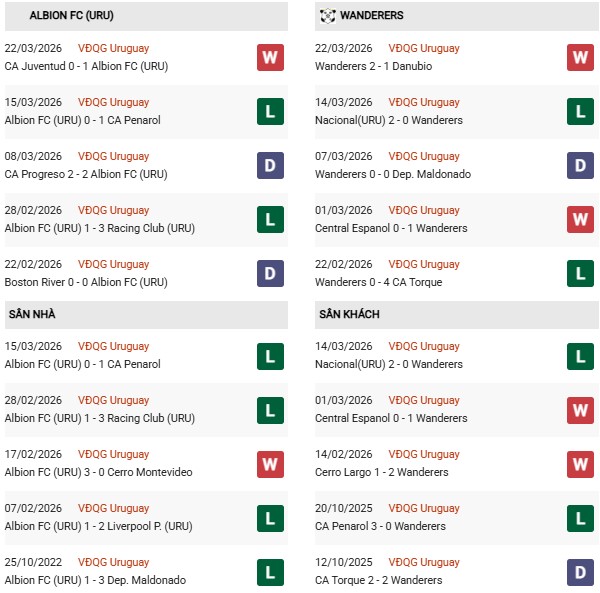Select the D badge for CA Torque 2-2 Wanderers
This screenshot has width=600, height=593.
click(x=580, y=571)
